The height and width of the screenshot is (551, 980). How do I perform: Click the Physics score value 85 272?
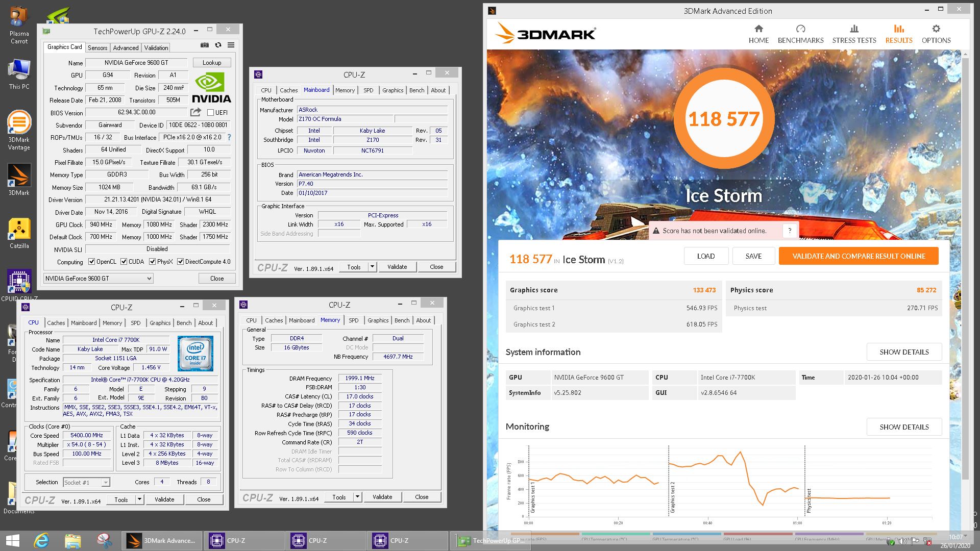926,290
